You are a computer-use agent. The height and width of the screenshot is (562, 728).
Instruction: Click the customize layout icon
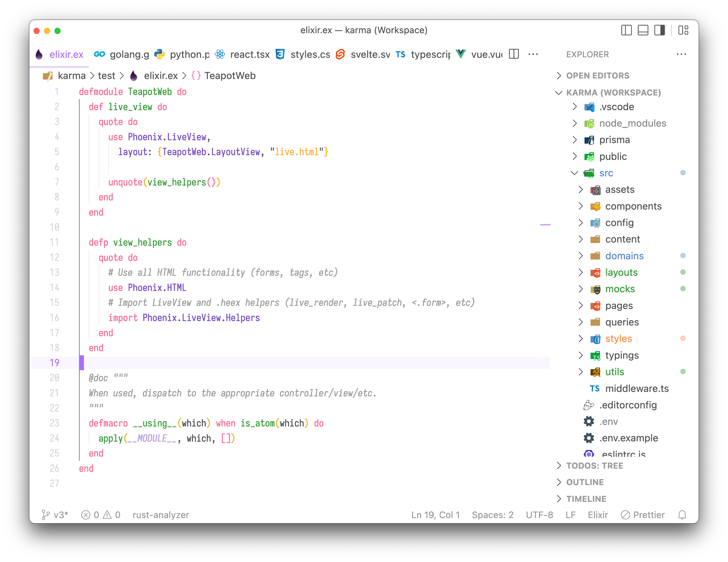(683, 30)
